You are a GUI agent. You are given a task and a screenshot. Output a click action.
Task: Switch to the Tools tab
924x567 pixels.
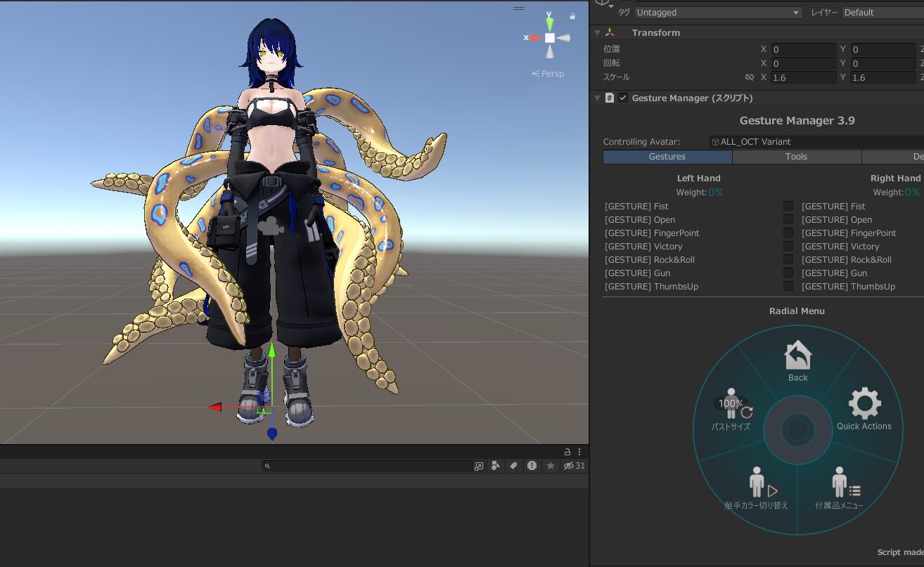coord(796,157)
